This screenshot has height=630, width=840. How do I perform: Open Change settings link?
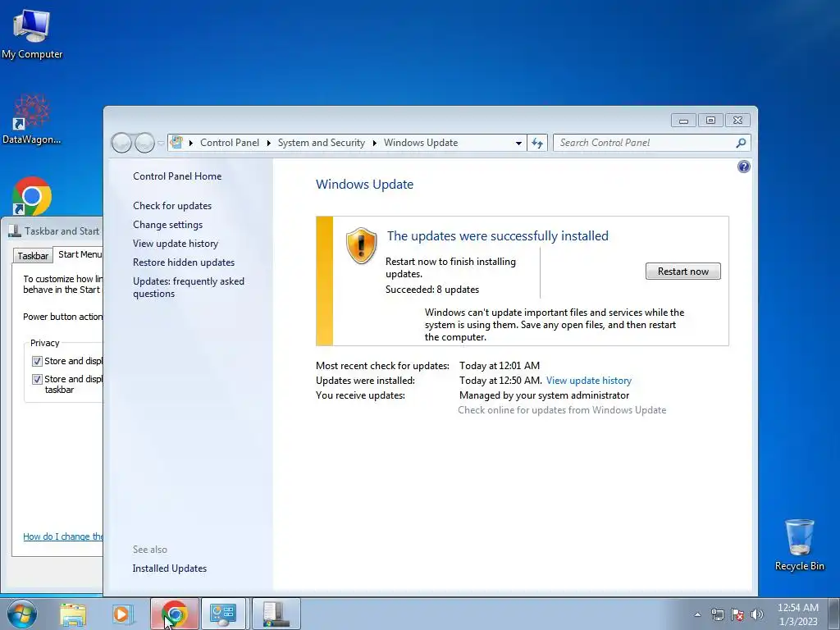pyautogui.click(x=167, y=225)
